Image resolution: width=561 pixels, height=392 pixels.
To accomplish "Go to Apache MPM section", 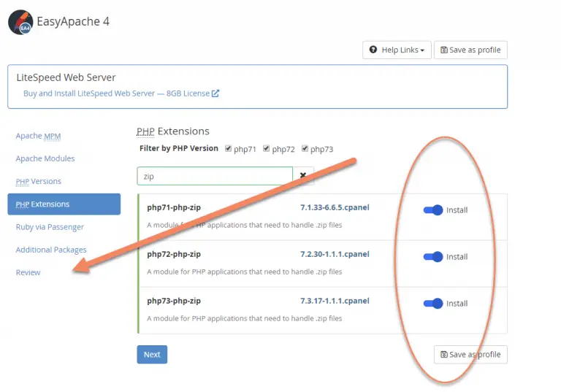I will pyautogui.click(x=38, y=136).
